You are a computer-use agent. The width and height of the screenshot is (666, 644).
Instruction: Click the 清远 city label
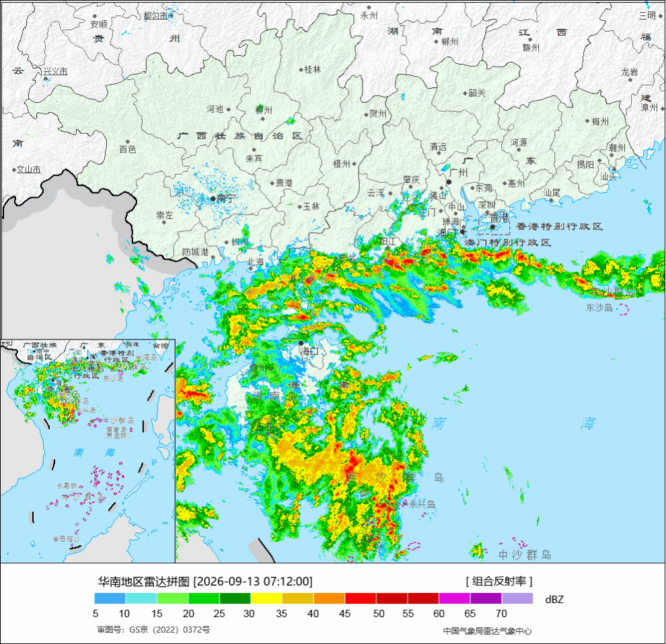point(438,147)
